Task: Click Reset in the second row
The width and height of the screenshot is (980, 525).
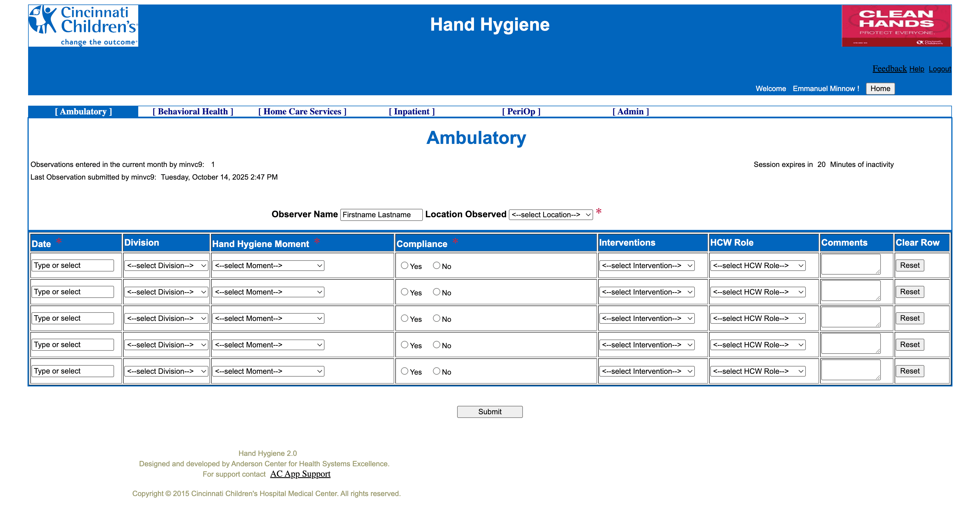Action: [x=910, y=292]
